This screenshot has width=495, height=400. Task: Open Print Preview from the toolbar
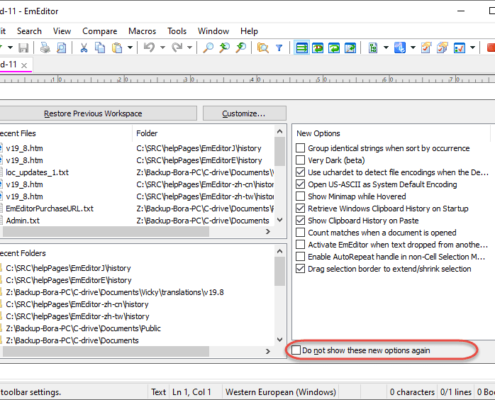click(x=61, y=48)
